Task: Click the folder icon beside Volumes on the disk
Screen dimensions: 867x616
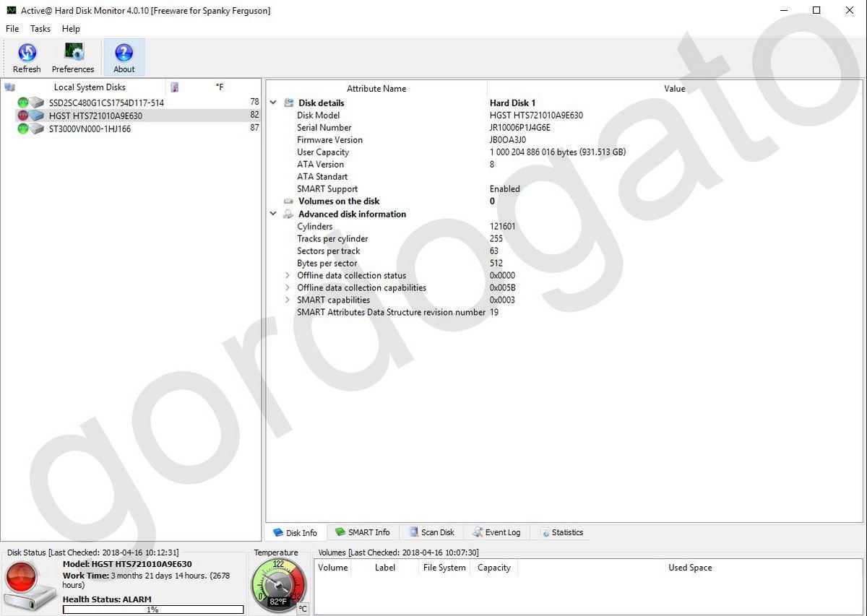Action: (x=288, y=201)
